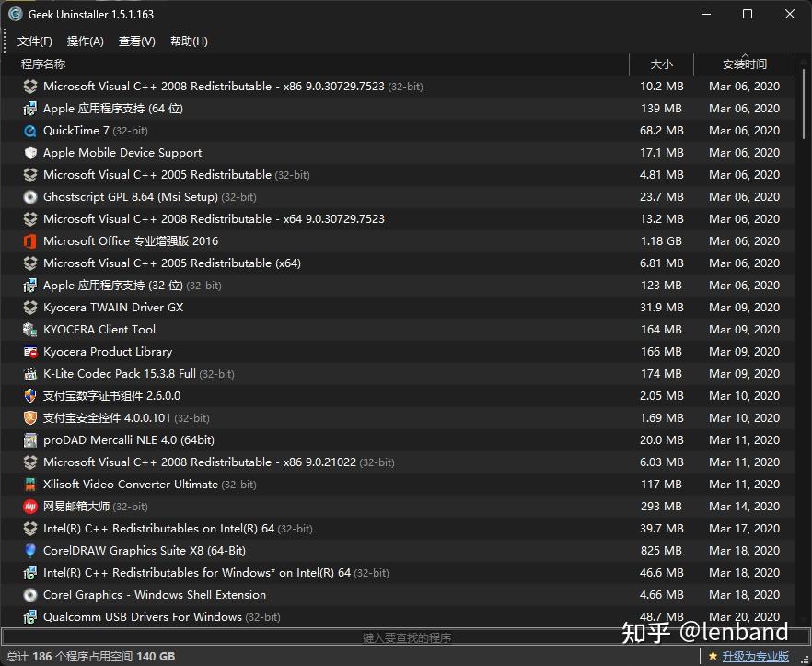Click the 68.2 MB size value

pyautogui.click(x=661, y=131)
